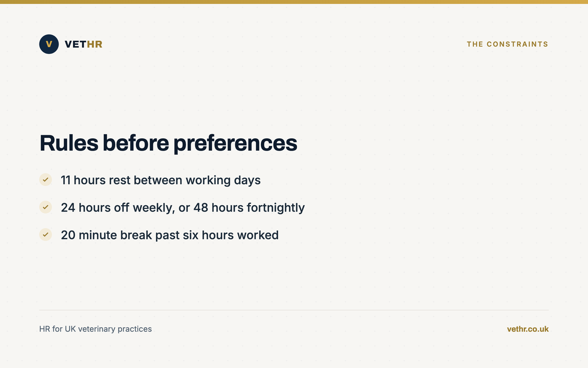Click the round navy V logo icon

tap(49, 44)
